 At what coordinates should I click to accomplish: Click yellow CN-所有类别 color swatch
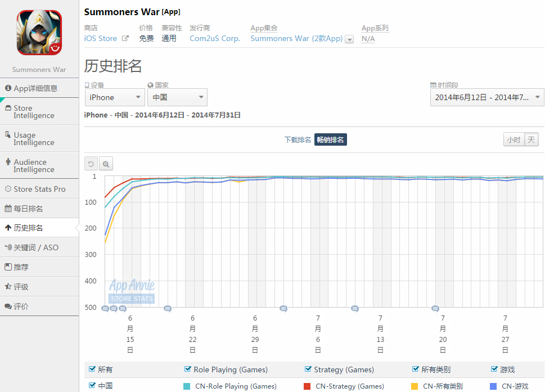coord(415,386)
